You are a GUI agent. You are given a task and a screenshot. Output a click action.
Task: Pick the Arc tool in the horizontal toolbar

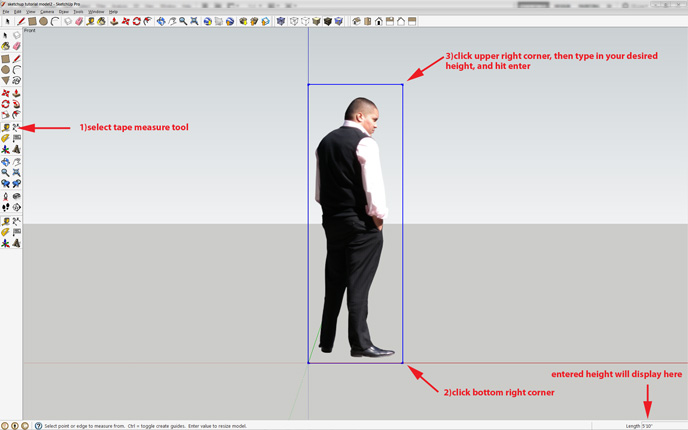[x=55, y=21]
